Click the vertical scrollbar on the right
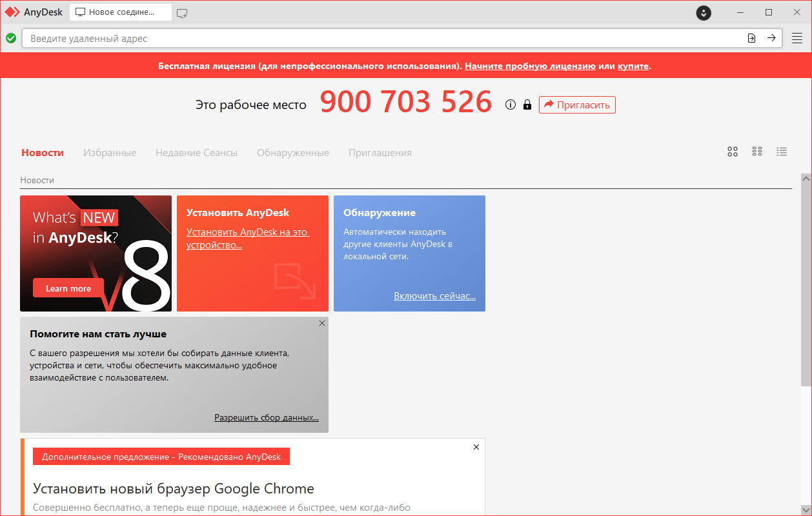Viewport: 812px width, 516px height. (806, 279)
